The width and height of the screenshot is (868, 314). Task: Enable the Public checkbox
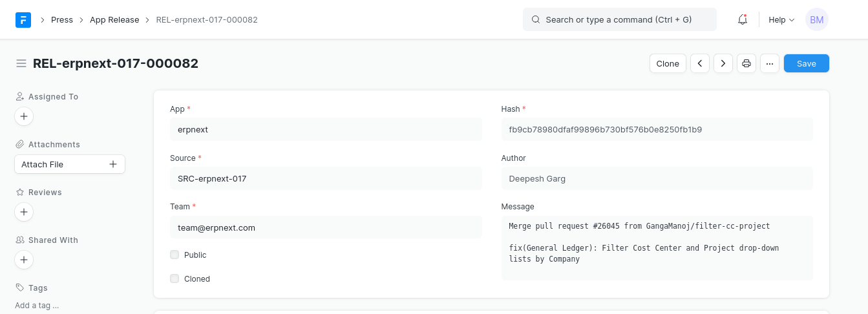[175, 255]
